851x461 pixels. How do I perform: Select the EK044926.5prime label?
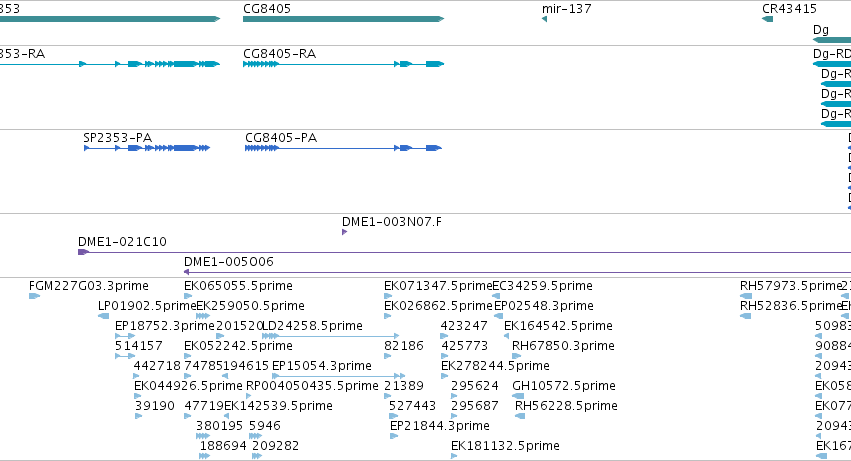tap(188, 386)
